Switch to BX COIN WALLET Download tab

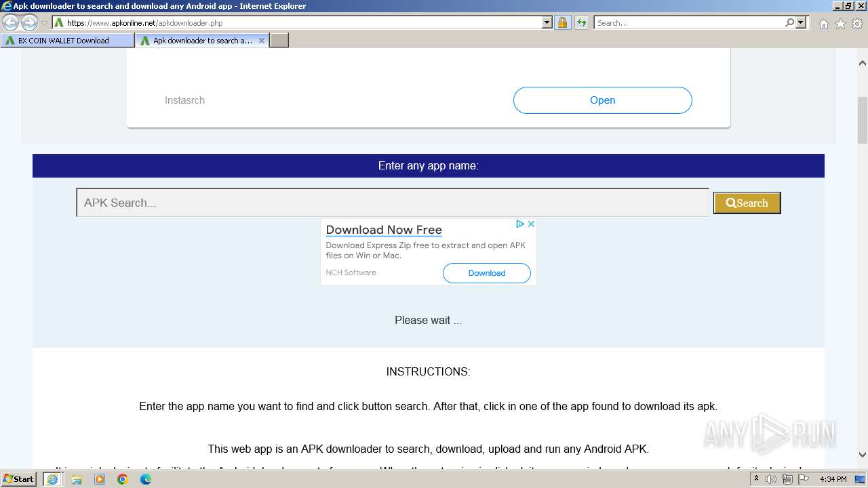pyautogui.click(x=67, y=41)
